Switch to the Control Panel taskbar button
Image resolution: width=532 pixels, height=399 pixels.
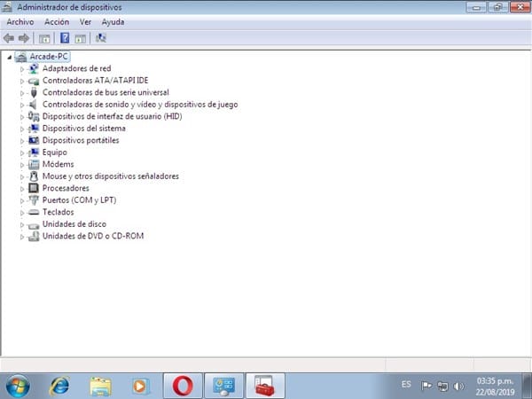(224, 386)
